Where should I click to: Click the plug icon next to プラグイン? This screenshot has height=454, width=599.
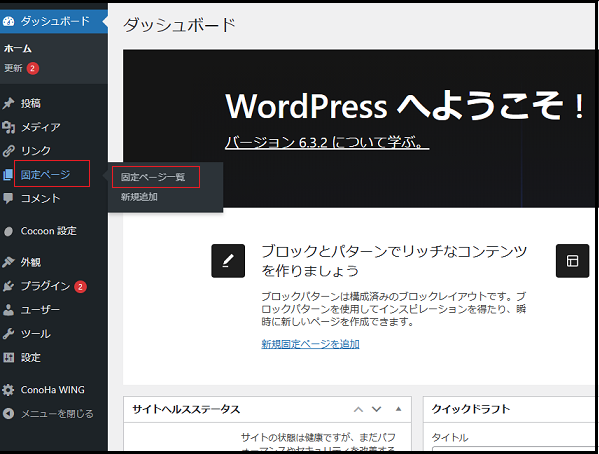click(x=8, y=286)
